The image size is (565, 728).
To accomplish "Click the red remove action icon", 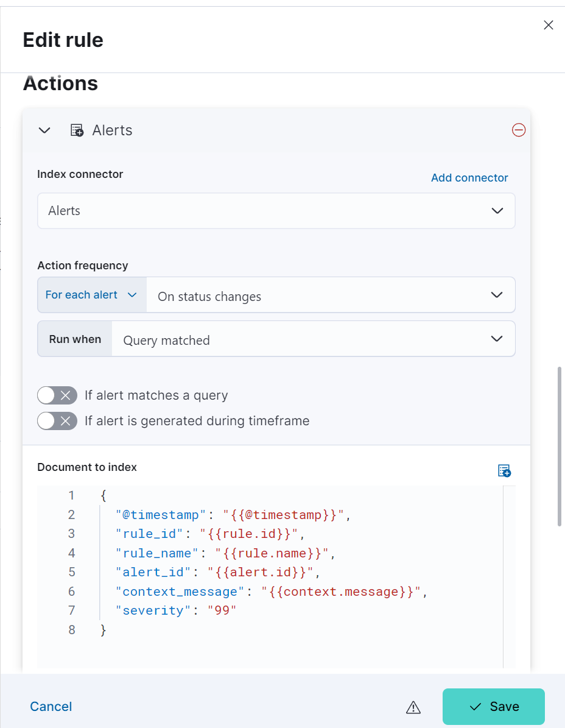I will point(519,130).
